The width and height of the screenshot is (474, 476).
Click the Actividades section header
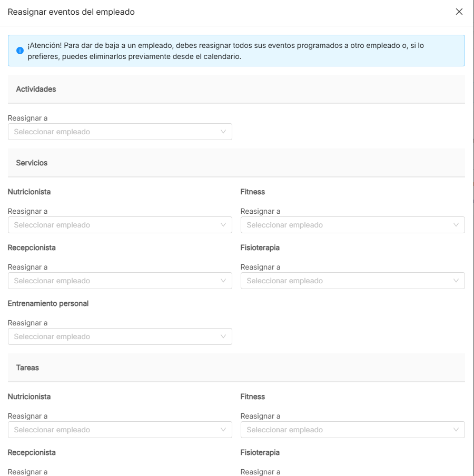coord(36,89)
